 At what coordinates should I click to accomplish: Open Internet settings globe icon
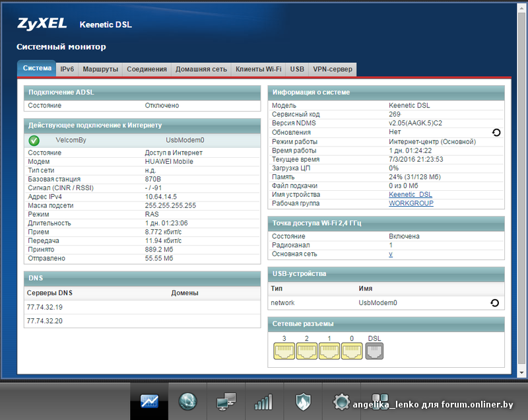[x=187, y=401]
